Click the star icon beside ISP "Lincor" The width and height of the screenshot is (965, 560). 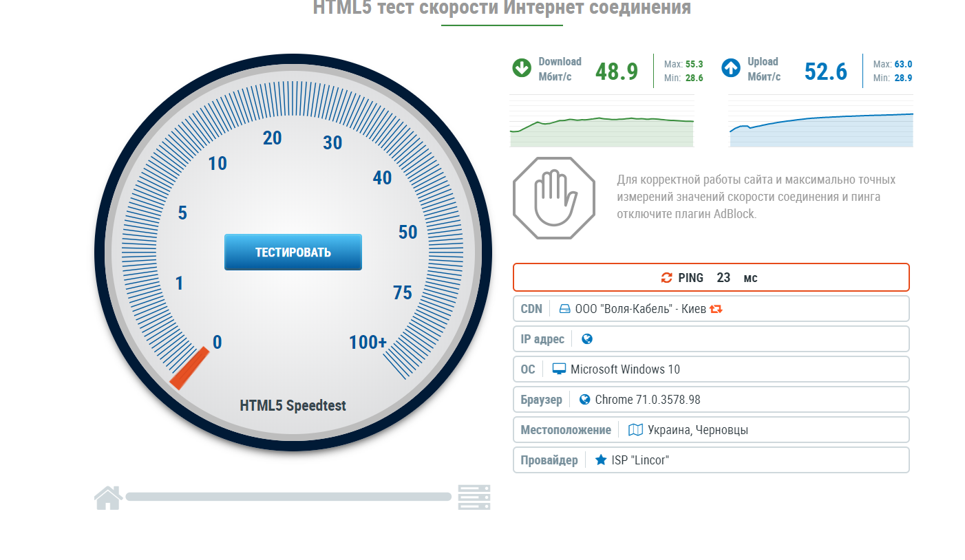[600, 460]
